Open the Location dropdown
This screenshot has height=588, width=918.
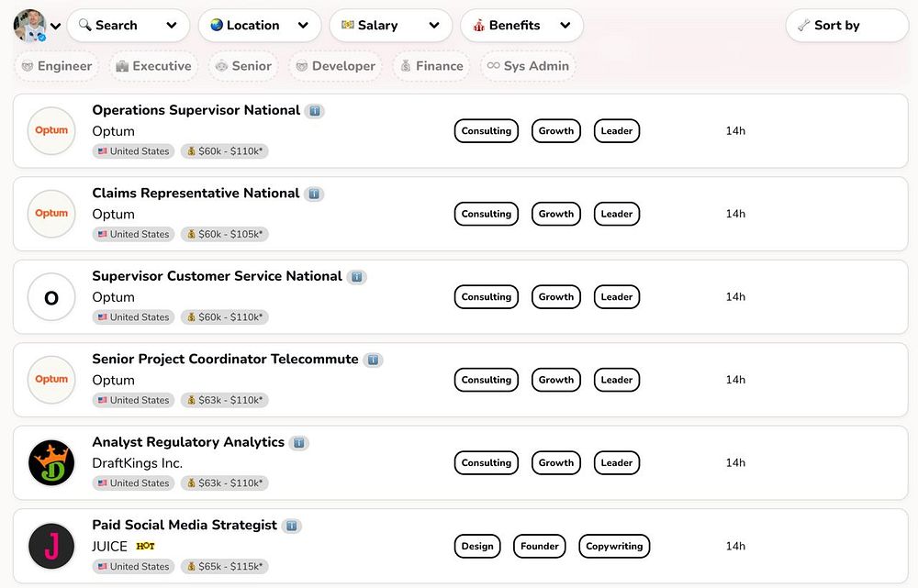(x=259, y=26)
